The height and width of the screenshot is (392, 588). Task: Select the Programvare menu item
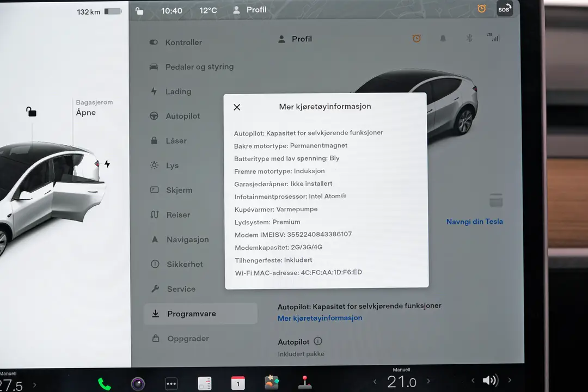(200, 314)
